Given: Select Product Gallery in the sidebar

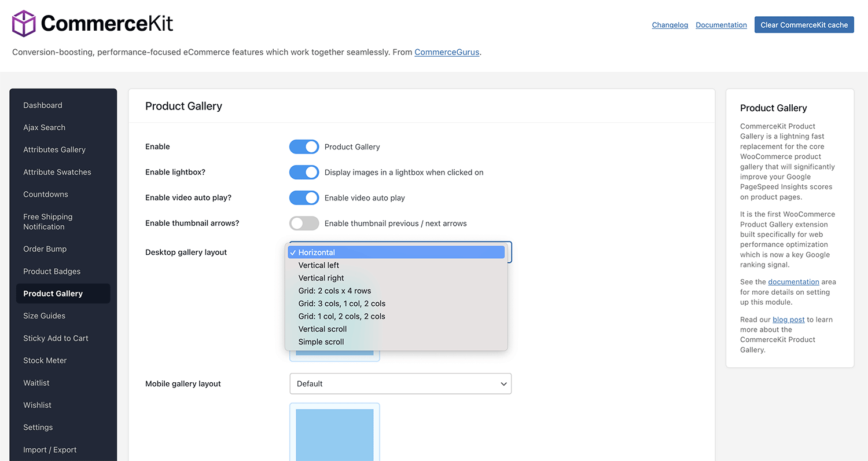Looking at the screenshot, I should [63, 294].
